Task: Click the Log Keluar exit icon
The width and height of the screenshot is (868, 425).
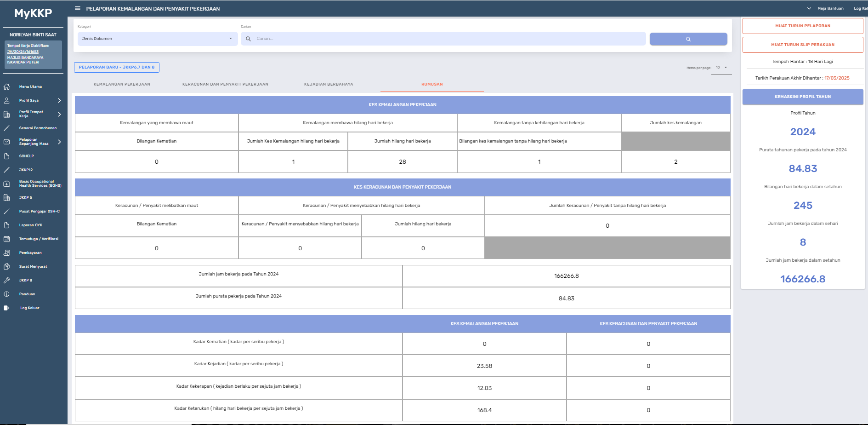Action: pyautogui.click(x=7, y=308)
